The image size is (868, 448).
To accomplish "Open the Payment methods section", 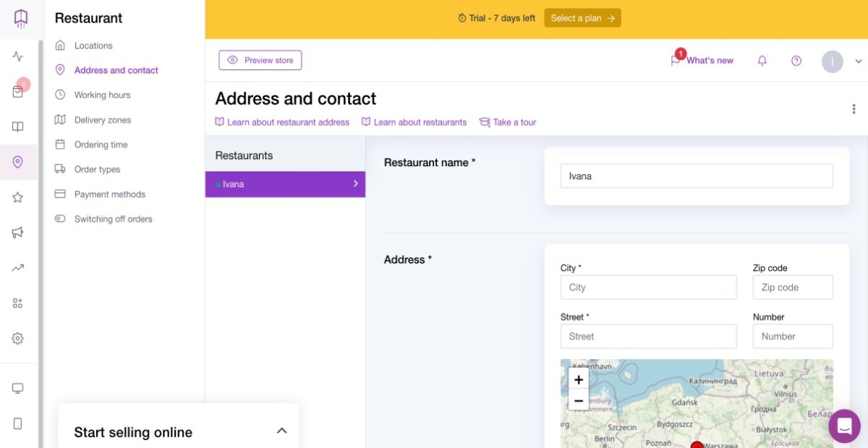I will point(109,194).
